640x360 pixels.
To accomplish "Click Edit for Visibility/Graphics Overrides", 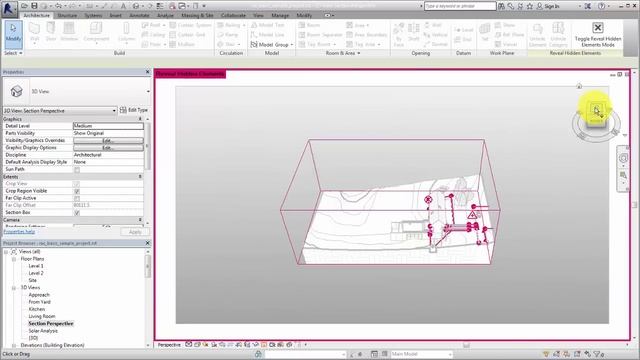I will (108, 140).
